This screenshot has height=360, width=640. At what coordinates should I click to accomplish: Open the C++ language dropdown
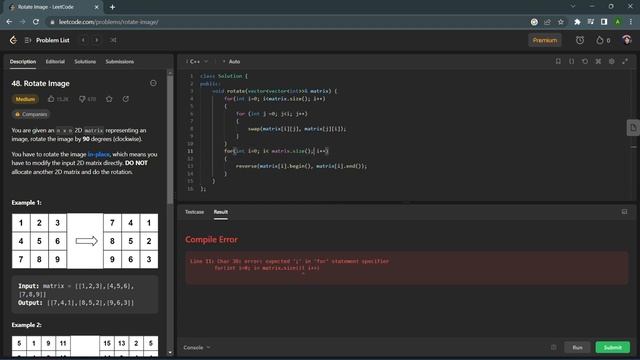(197, 61)
